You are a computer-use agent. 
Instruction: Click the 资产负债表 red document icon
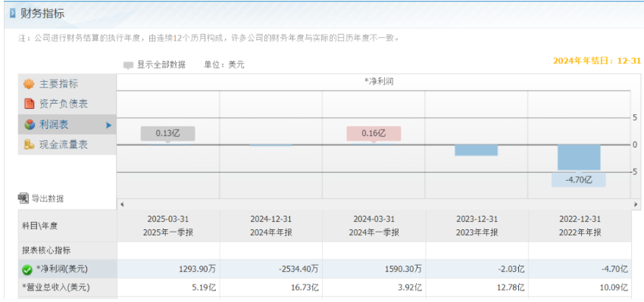[29, 104]
